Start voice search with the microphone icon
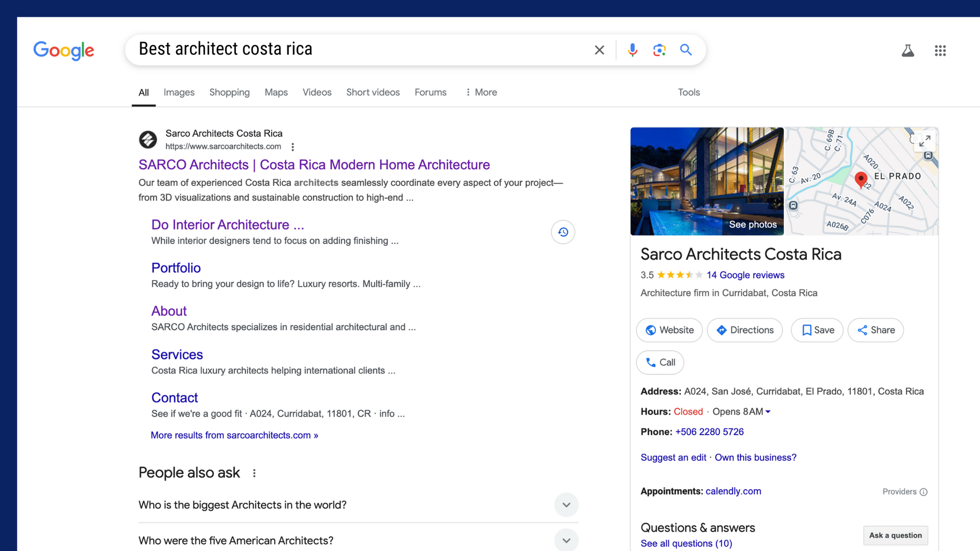This screenshot has height=551, width=980. point(632,50)
